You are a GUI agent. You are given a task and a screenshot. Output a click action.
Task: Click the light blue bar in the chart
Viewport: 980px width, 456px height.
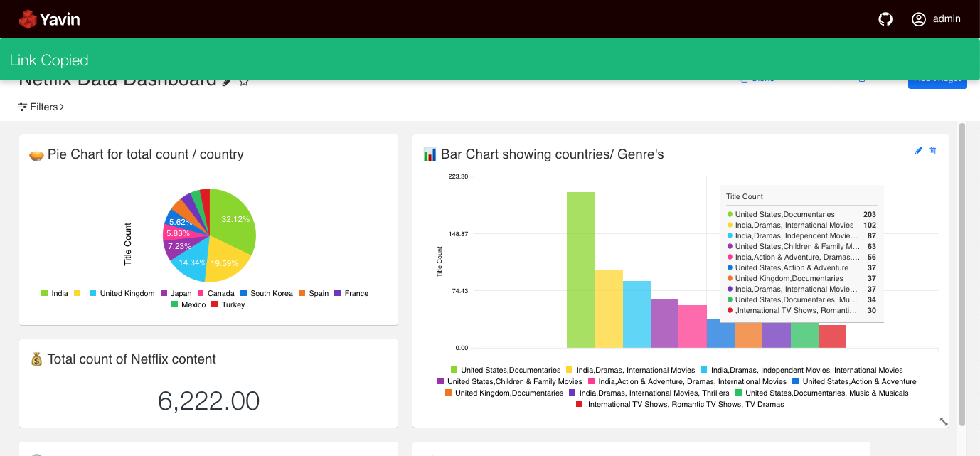[x=637, y=314]
